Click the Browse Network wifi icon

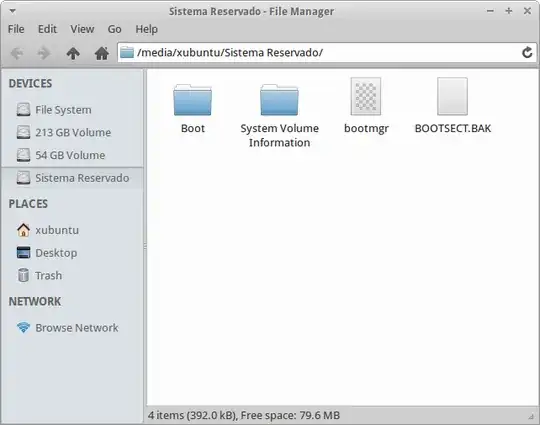coord(23,328)
